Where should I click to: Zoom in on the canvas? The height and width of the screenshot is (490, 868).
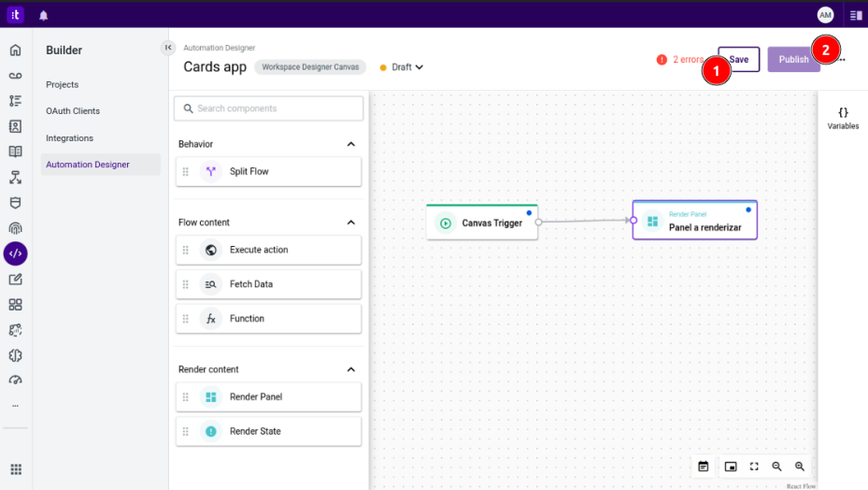800,467
